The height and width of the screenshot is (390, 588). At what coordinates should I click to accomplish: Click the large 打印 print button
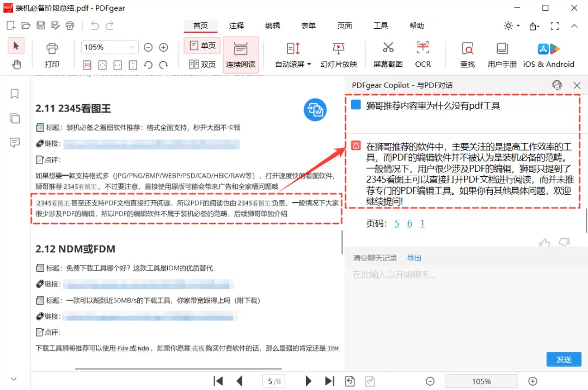[x=52, y=55]
